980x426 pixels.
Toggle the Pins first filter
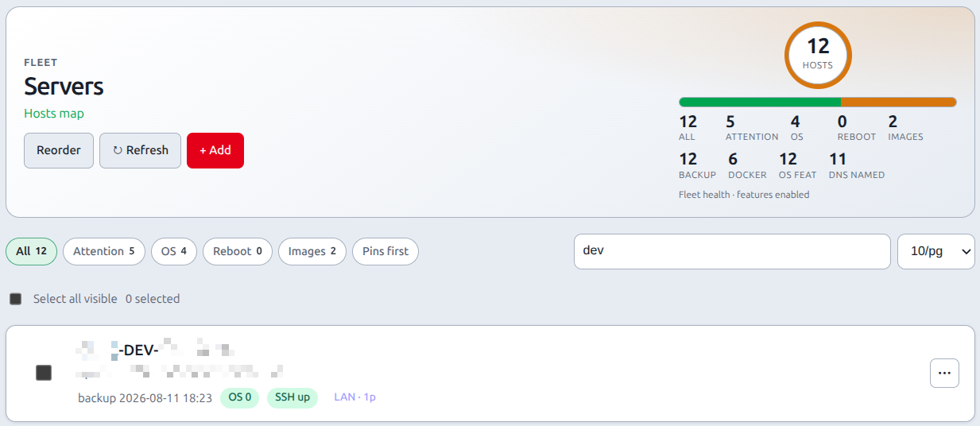(x=385, y=251)
